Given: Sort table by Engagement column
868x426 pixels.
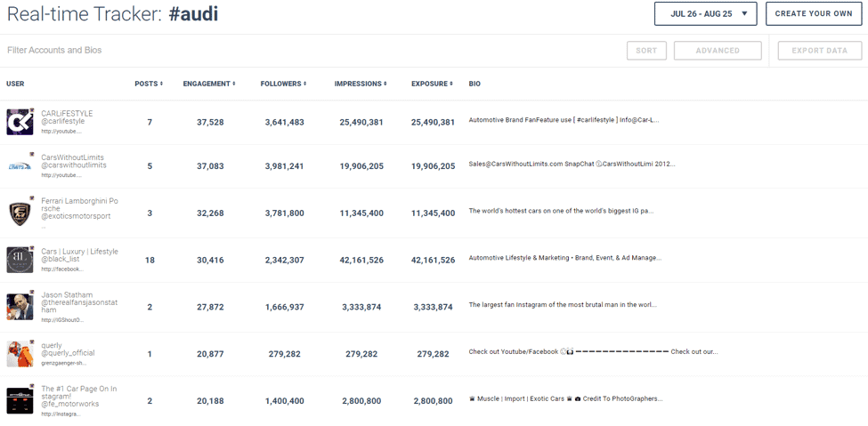Looking at the screenshot, I should [x=209, y=84].
